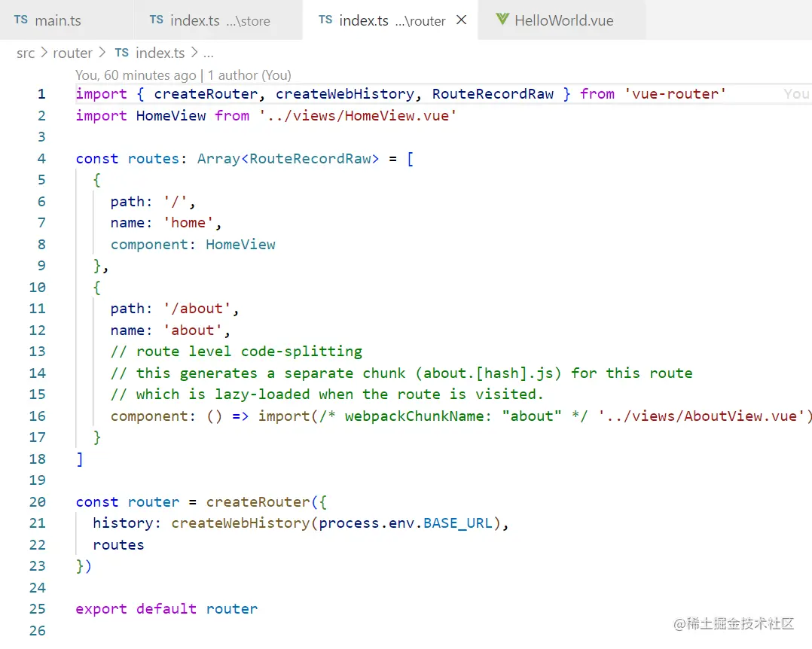Image resolution: width=812 pixels, height=649 pixels.
Task: Place cursor on 'vue-router' import string
Action: click(675, 93)
